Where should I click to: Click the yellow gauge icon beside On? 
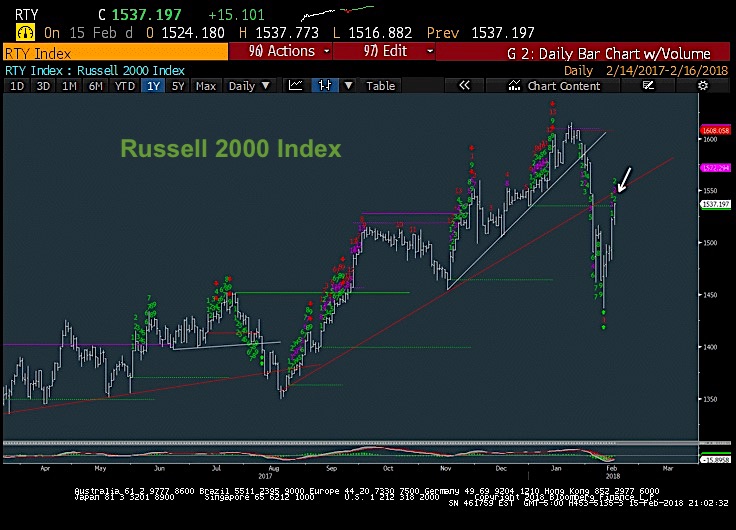[25, 32]
